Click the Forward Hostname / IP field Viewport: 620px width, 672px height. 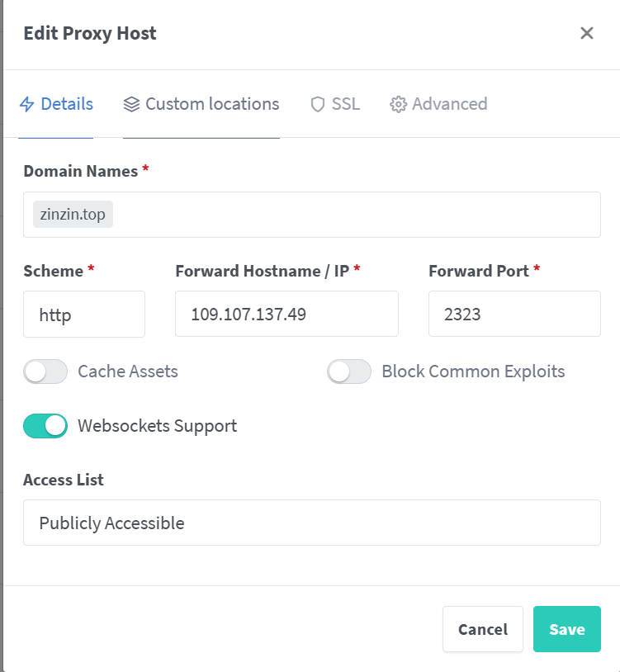coord(286,315)
